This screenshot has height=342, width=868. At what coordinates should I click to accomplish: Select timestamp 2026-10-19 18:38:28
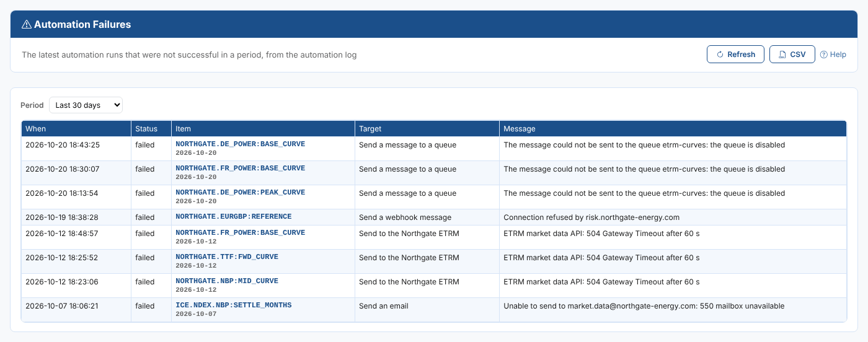click(x=63, y=217)
